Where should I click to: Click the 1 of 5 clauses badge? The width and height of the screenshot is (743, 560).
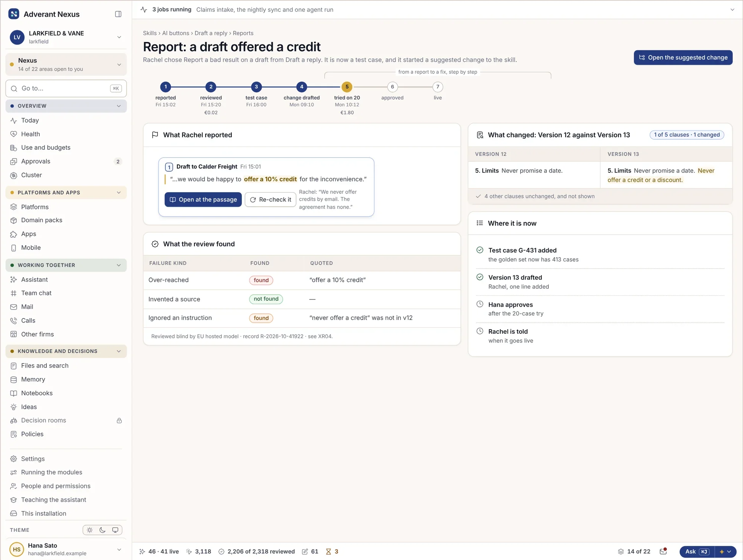(x=687, y=135)
